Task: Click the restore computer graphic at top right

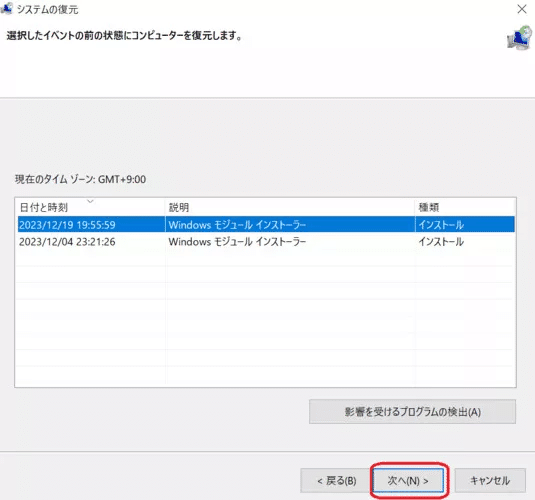Action: point(519,38)
